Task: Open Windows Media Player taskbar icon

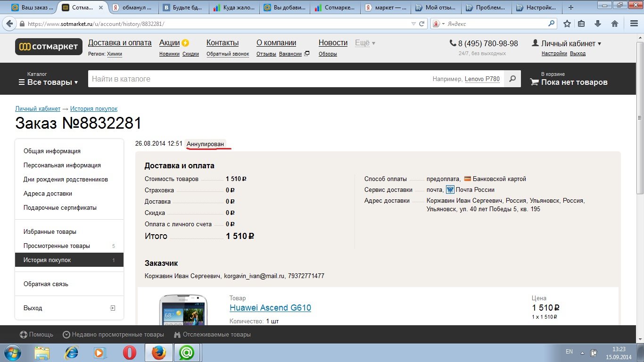Action: pos(99,353)
